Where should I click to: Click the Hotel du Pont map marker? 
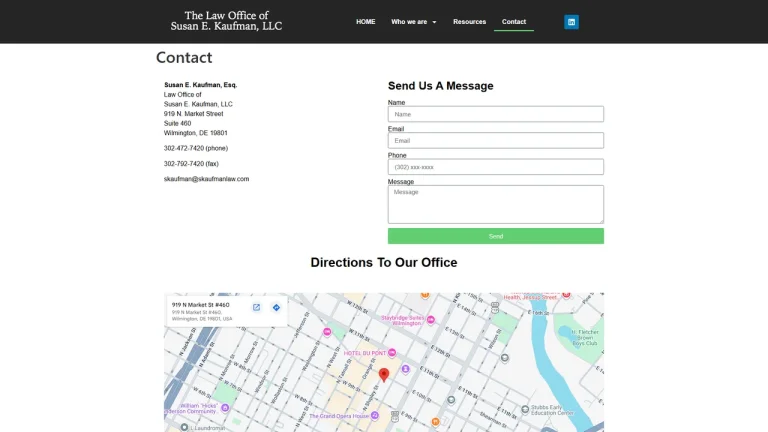(392, 353)
